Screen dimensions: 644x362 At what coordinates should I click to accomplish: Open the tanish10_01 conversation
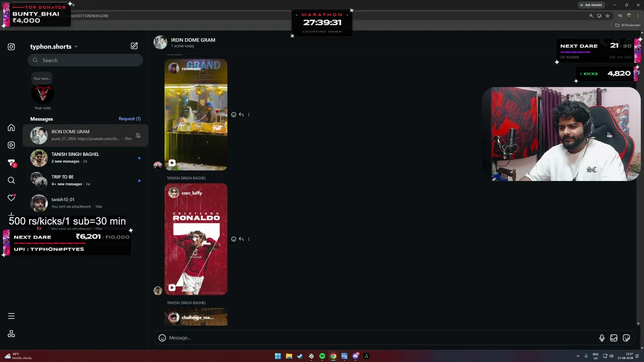point(86,203)
